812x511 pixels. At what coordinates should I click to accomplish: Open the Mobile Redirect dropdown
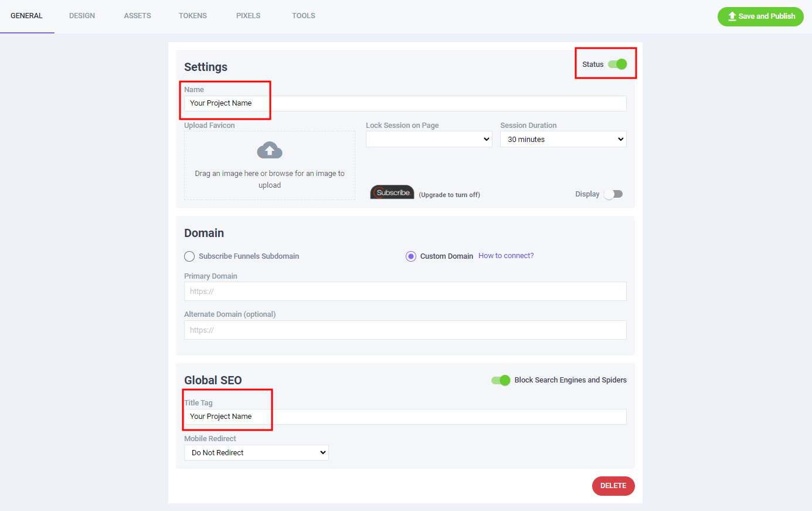[256, 453]
